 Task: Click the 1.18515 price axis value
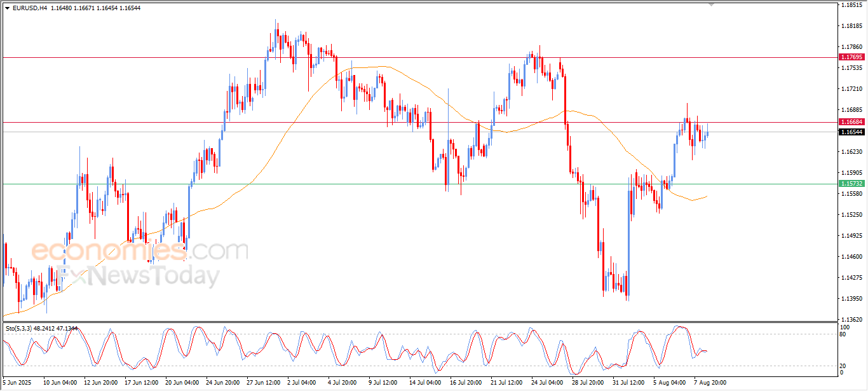point(851,5)
